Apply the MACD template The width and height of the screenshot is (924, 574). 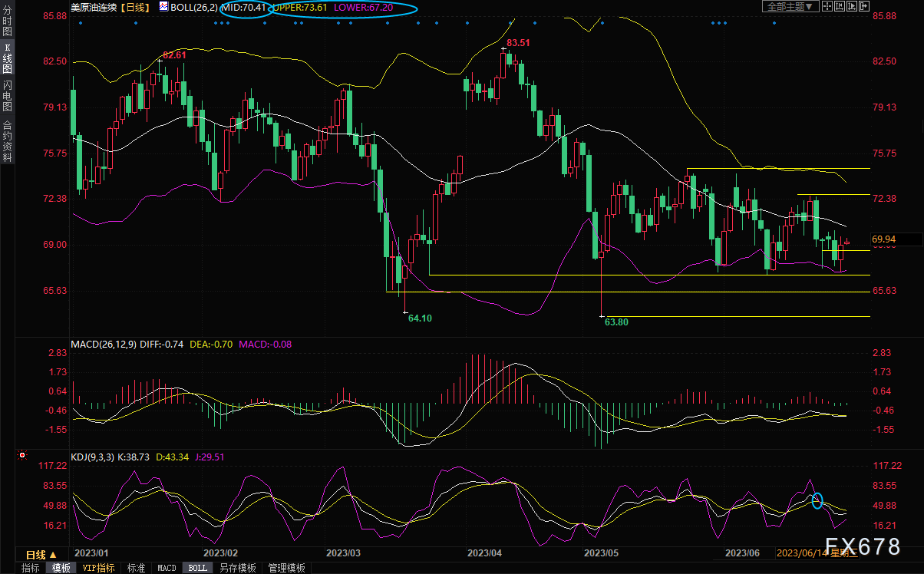(167, 568)
